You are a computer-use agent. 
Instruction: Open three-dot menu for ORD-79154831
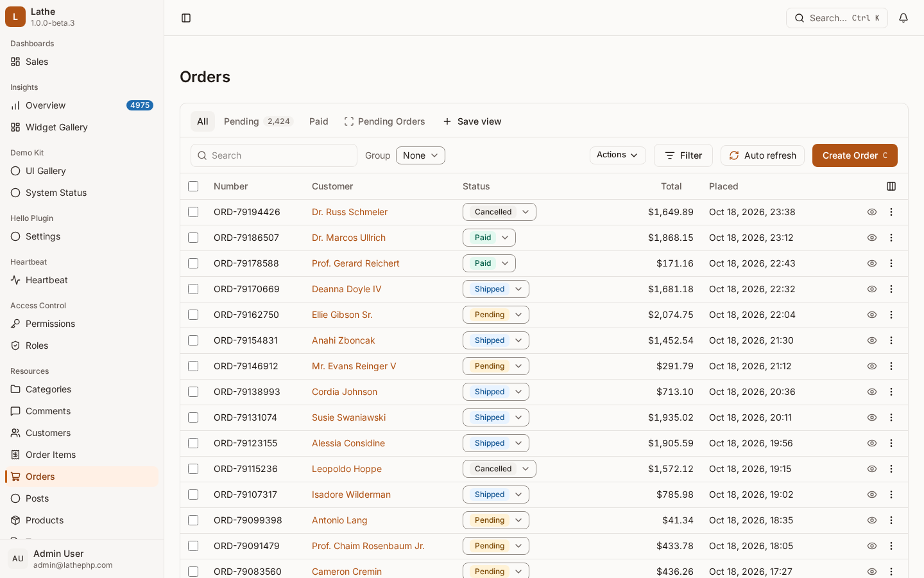(x=891, y=340)
